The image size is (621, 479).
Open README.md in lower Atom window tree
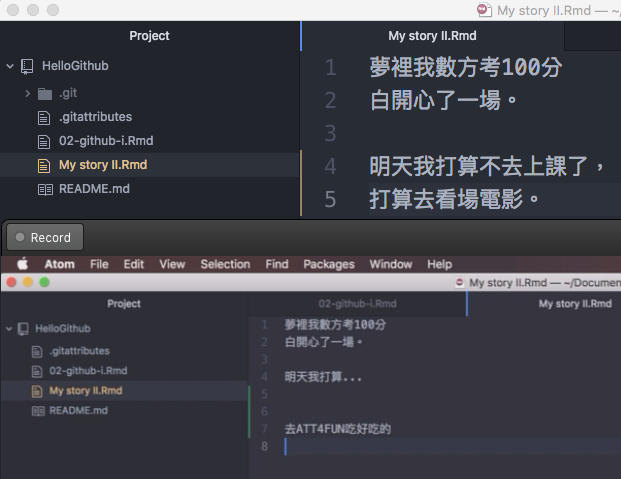(78, 410)
